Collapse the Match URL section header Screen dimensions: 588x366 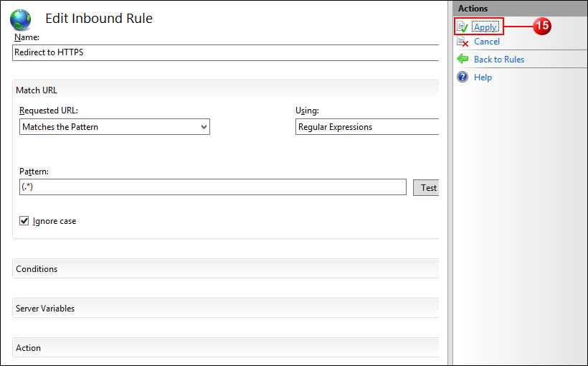226,90
